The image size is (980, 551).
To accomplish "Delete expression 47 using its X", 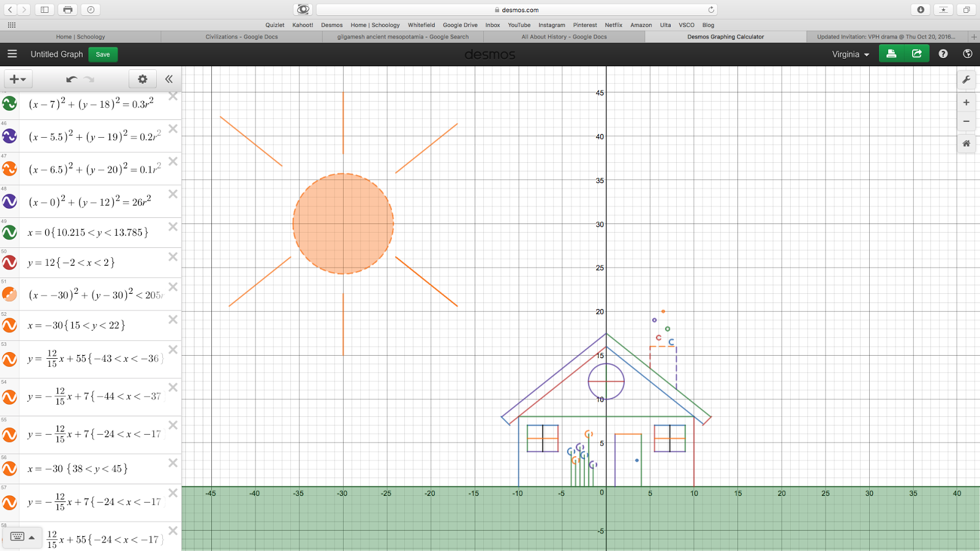I will (173, 161).
